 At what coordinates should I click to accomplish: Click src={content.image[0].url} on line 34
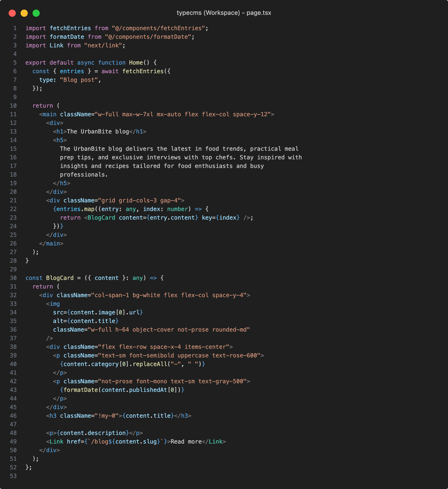98,312
